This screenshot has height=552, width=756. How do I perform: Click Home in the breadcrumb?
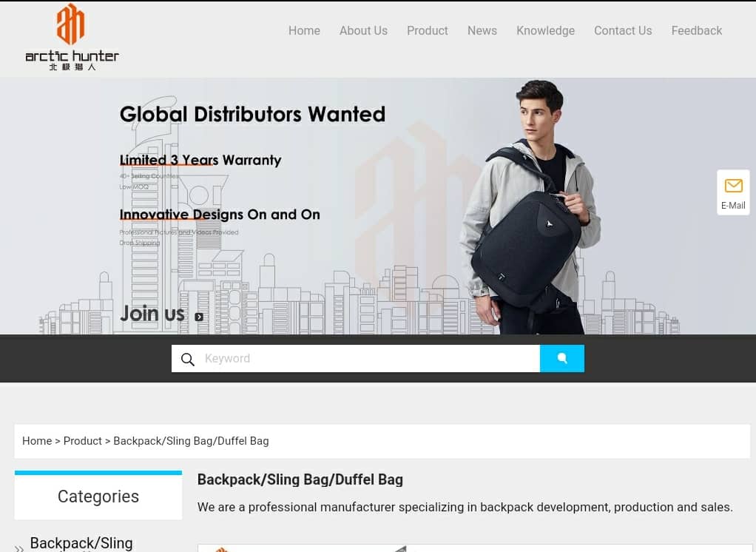pyautogui.click(x=37, y=440)
